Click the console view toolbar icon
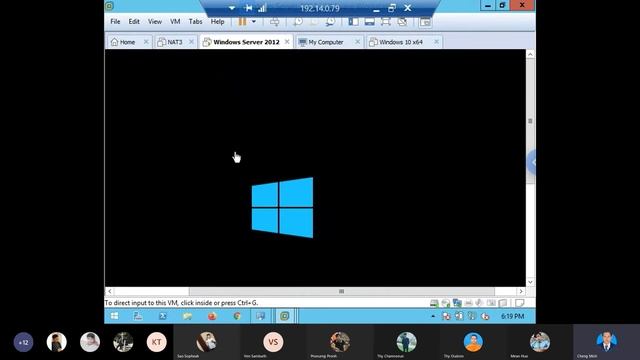 (x=425, y=22)
